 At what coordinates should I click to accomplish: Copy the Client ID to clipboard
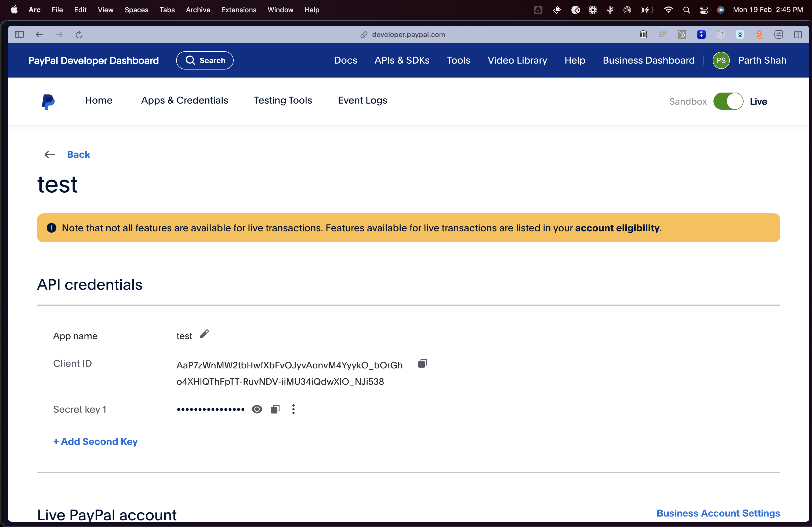pos(422,363)
